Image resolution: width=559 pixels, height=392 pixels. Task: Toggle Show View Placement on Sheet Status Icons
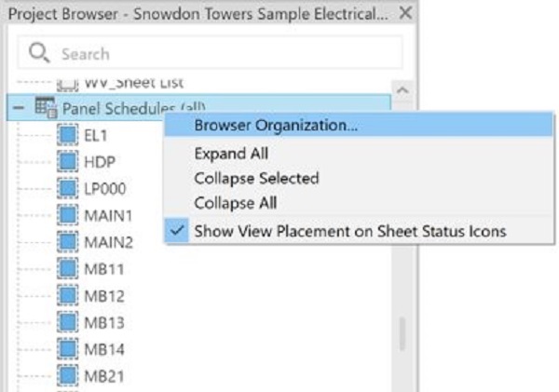349,231
